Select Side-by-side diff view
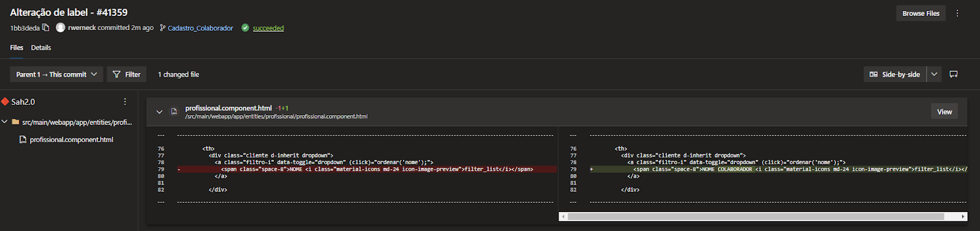This screenshot has width=980, height=231. (x=895, y=74)
